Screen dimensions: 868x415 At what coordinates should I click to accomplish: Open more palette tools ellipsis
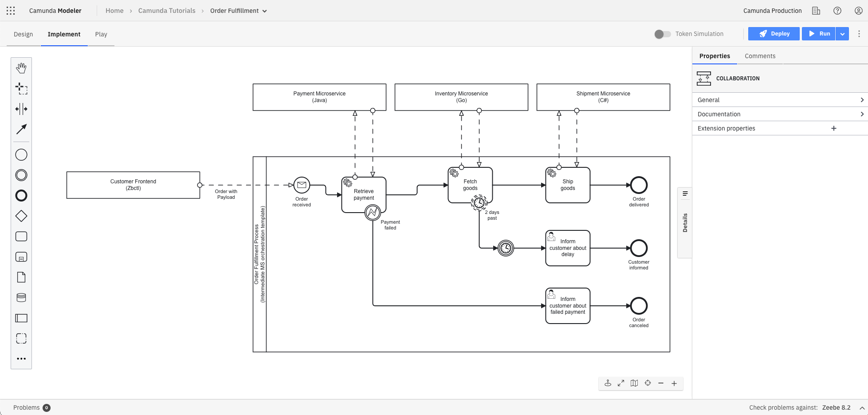coord(21,359)
